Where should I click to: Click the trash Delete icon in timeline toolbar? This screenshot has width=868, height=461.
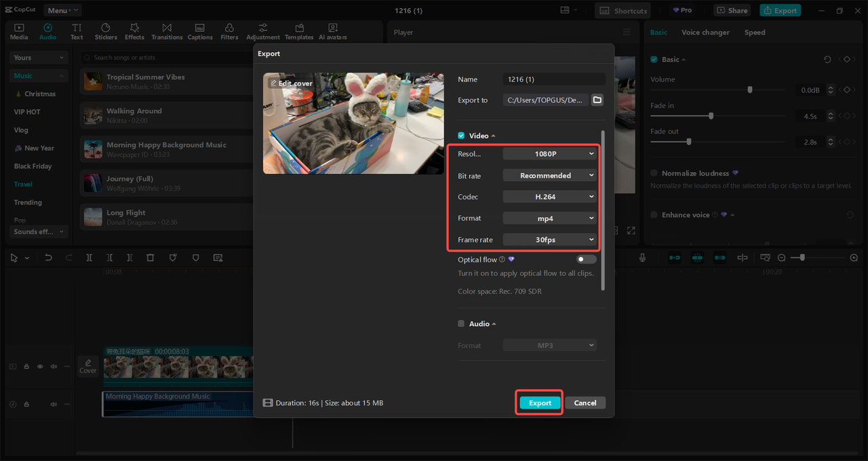[151, 258]
